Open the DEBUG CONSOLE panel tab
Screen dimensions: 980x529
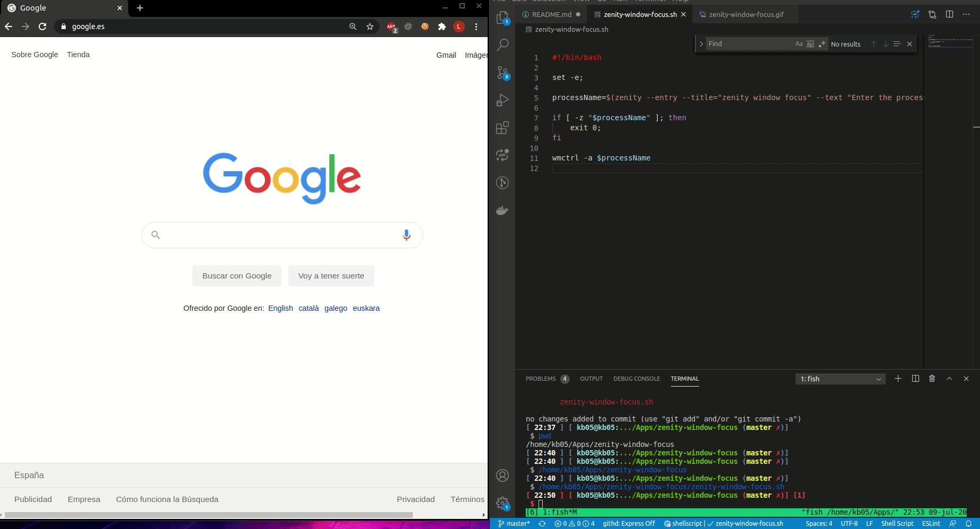pyautogui.click(x=637, y=379)
